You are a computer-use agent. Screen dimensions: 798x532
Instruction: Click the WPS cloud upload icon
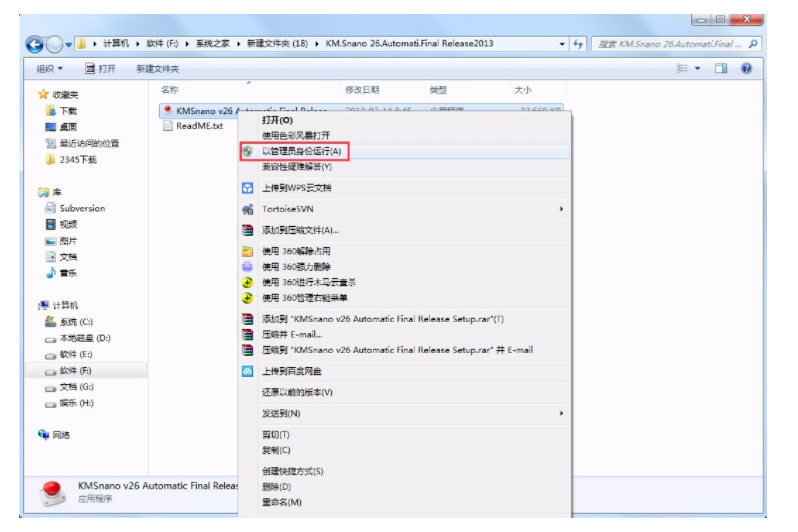tap(248, 188)
